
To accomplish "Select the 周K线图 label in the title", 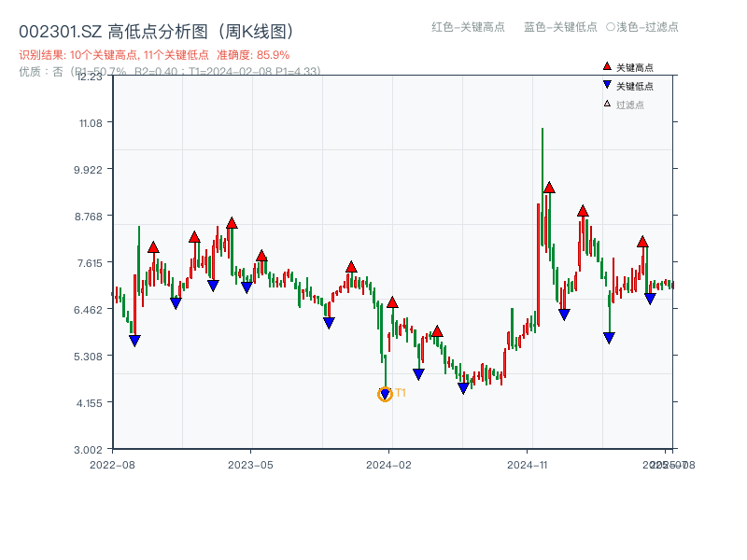I will (253, 29).
